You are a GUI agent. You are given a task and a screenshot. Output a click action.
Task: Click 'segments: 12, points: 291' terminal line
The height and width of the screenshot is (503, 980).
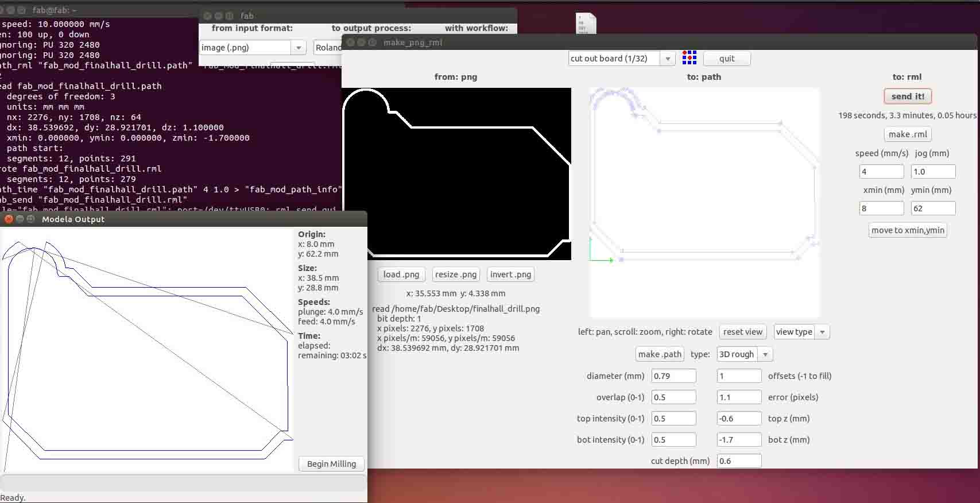tap(71, 158)
